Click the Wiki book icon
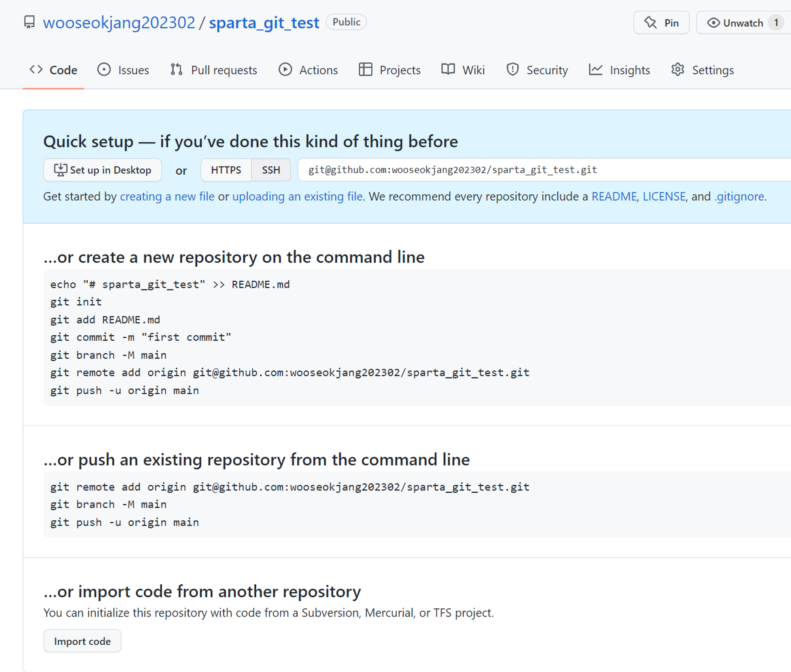 click(x=448, y=70)
